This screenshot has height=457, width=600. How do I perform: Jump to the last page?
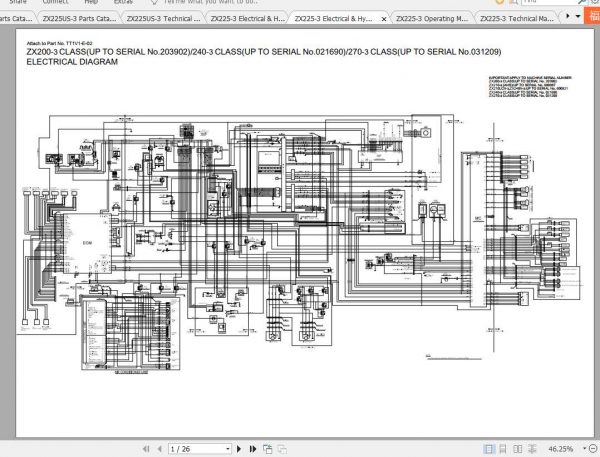point(253,449)
